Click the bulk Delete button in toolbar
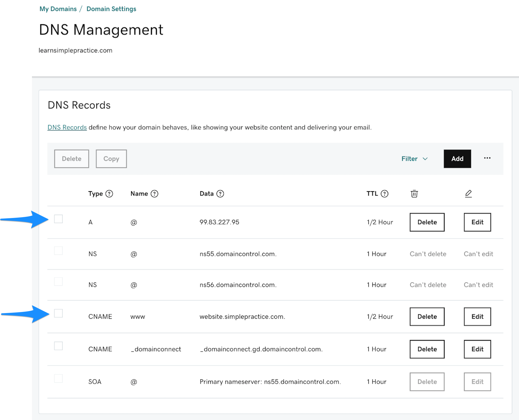Viewport: 519px width, 420px height. [72, 159]
